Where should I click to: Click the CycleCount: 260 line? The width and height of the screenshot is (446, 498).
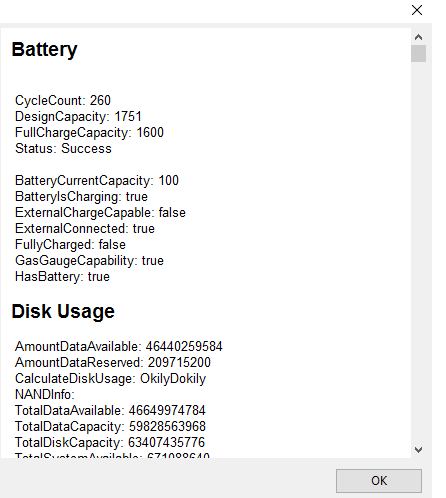pos(63,100)
